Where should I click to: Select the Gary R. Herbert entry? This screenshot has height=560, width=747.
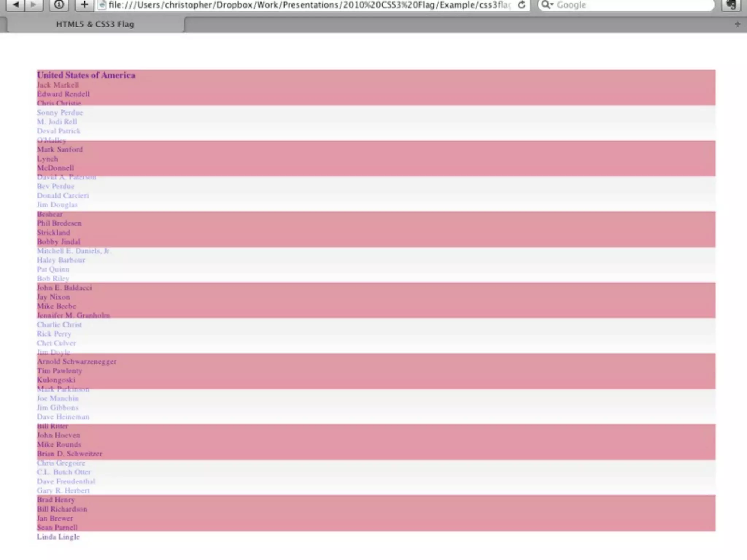pos(63,491)
